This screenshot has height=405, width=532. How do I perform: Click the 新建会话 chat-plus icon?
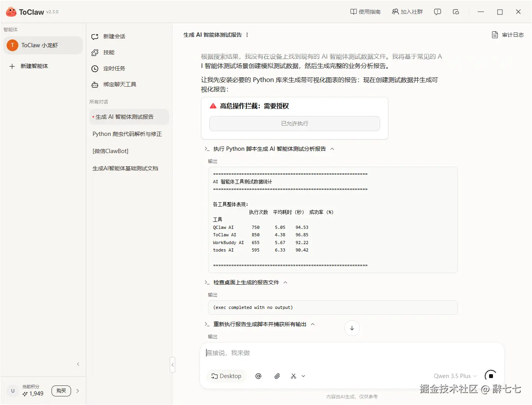(95, 37)
